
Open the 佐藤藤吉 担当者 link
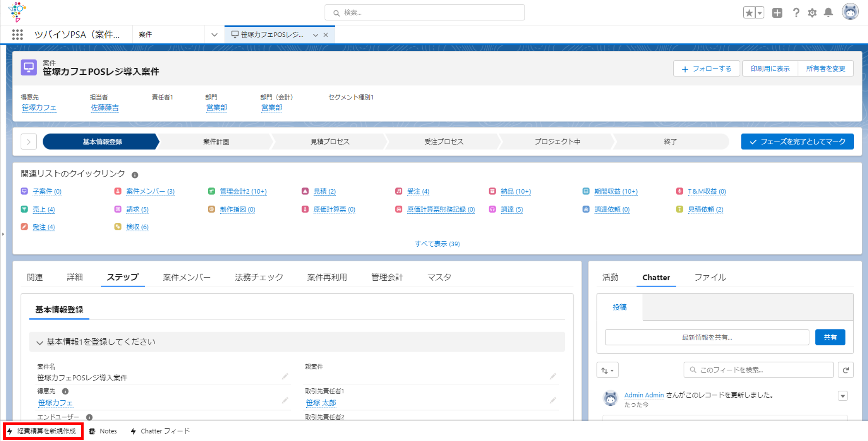(105, 108)
